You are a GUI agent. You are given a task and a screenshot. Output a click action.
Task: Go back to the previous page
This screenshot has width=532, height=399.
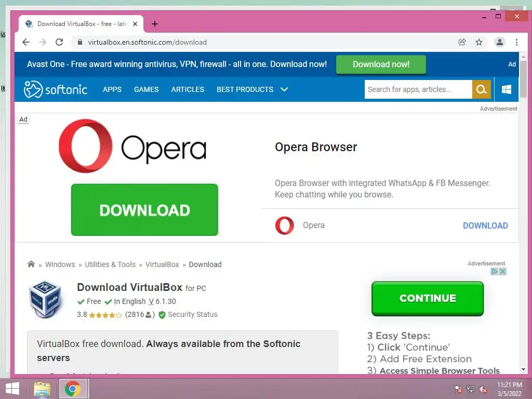[26, 42]
